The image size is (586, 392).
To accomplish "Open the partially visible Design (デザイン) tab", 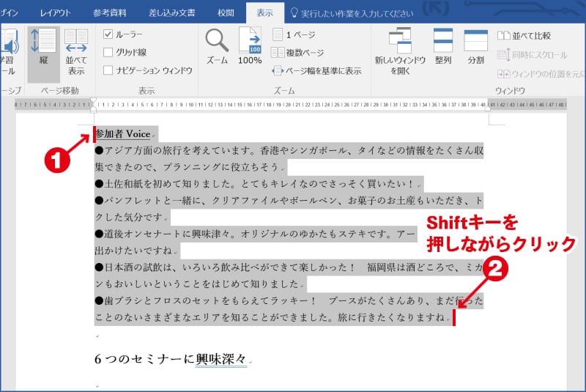I will [8, 13].
